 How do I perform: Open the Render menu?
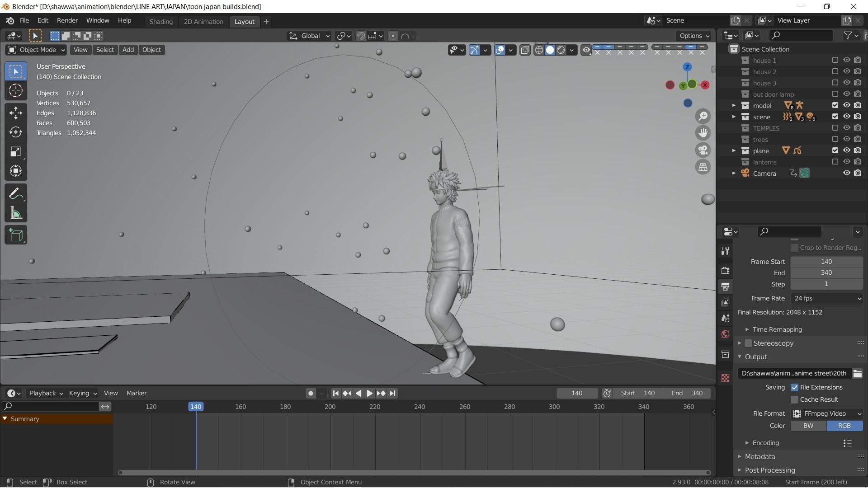pyautogui.click(x=67, y=21)
